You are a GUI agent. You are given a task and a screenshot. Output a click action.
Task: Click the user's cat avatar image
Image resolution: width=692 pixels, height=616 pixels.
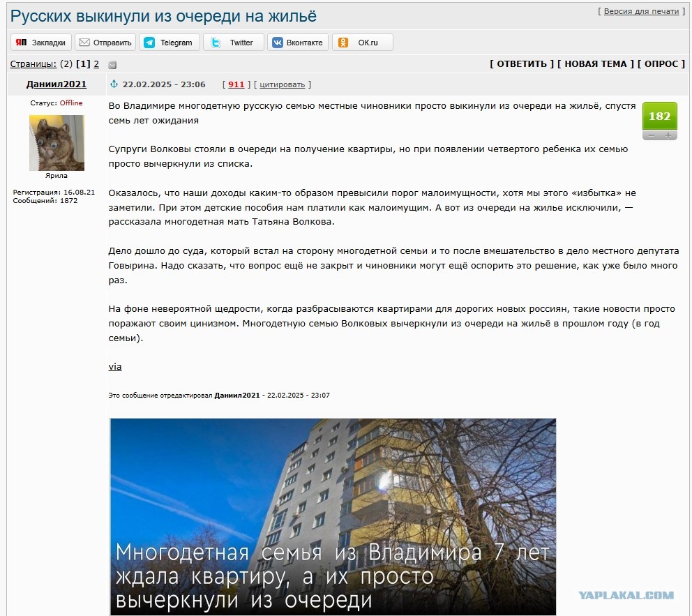coord(57,142)
